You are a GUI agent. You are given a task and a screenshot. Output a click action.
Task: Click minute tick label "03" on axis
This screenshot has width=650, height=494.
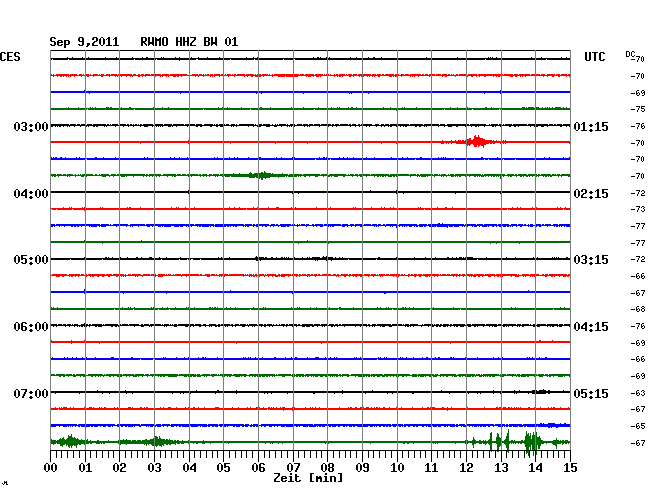pyautogui.click(x=155, y=467)
